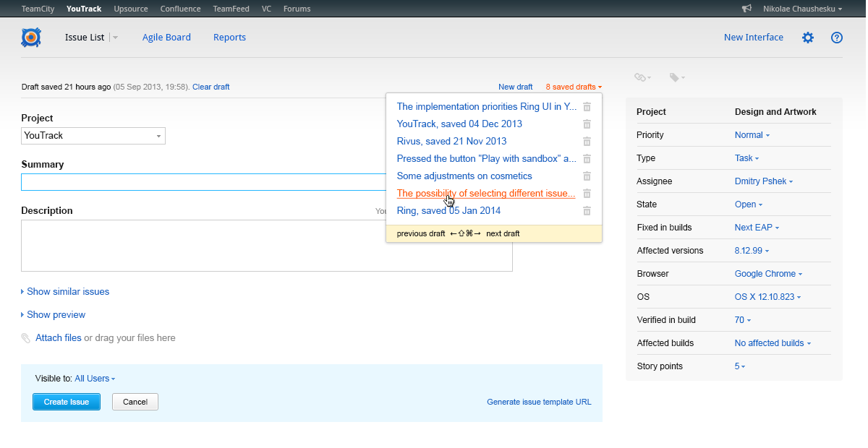Open the State Open dropdown

[x=749, y=204]
